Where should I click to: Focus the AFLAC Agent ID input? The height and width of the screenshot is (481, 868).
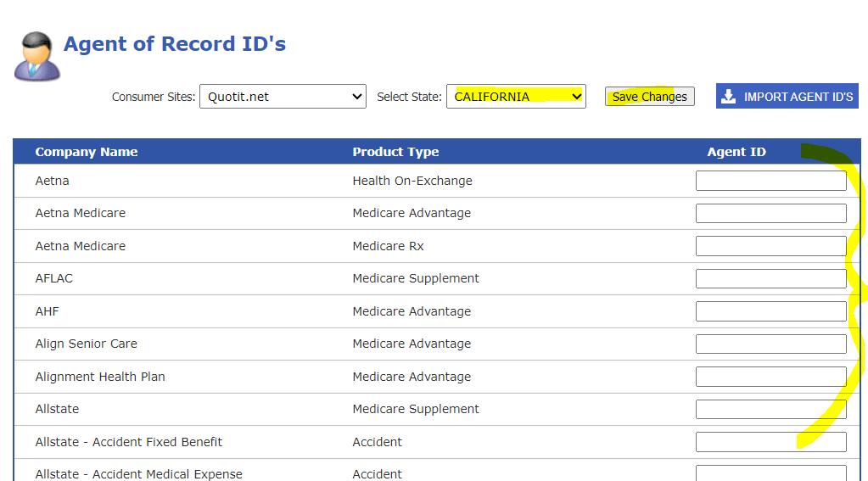pos(770,278)
